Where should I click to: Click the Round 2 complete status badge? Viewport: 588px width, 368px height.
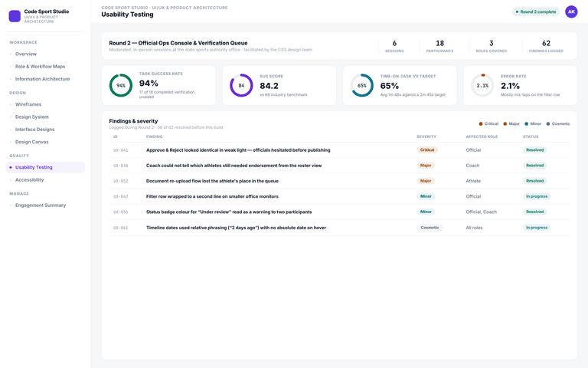pyautogui.click(x=535, y=11)
